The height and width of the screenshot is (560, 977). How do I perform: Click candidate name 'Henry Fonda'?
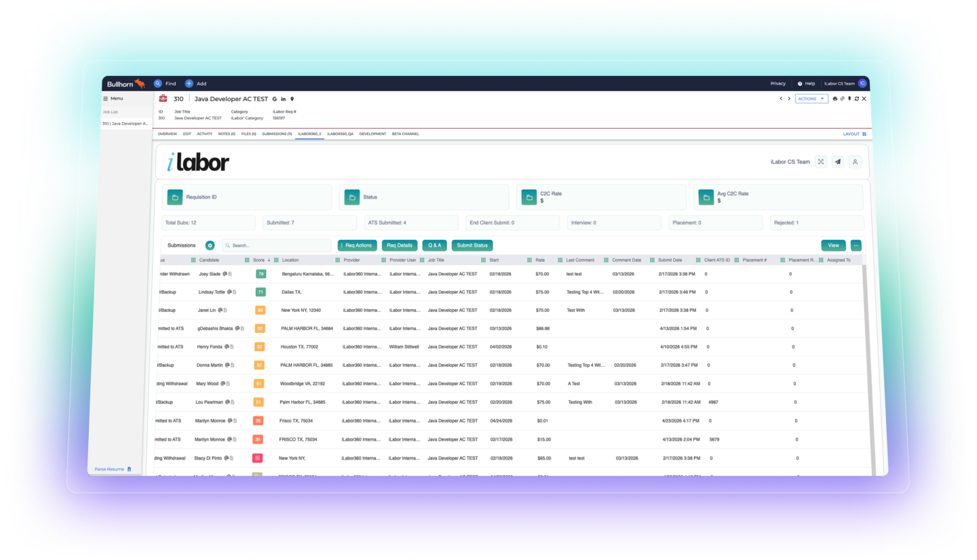(x=210, y=346)
